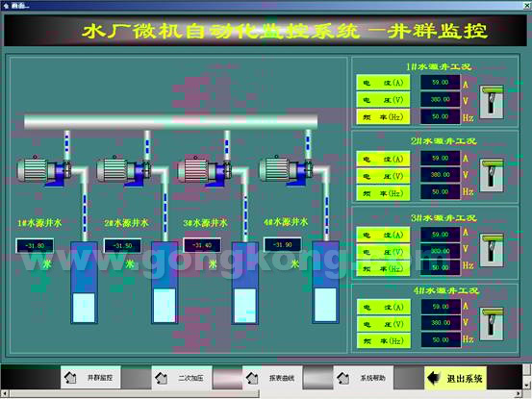Click the 4# well water level value

click(x=282, y=245)
